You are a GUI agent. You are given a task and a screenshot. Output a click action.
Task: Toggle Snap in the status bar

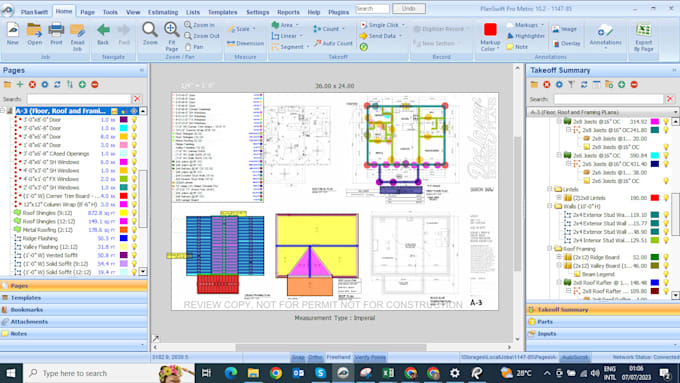pos(298,357)
